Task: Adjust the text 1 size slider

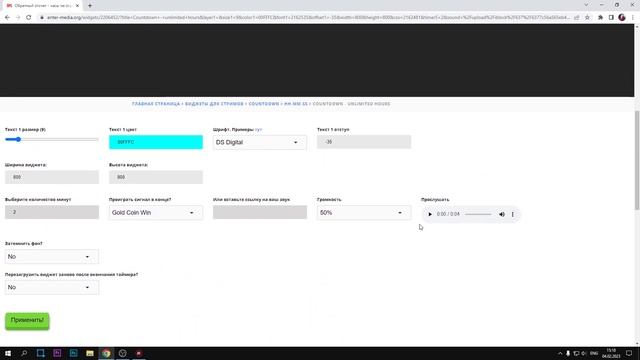Action: coord(52,140)
